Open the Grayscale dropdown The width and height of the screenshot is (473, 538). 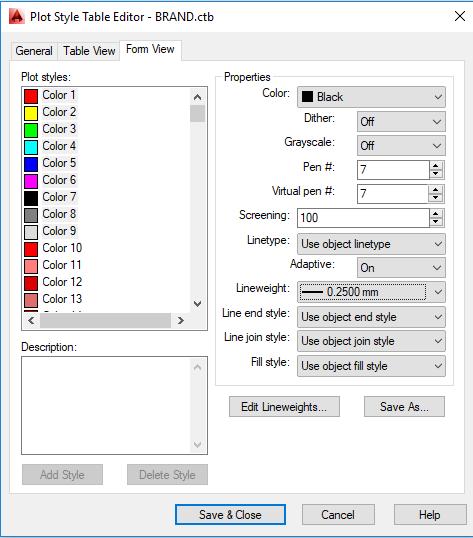tap(401, 145)
